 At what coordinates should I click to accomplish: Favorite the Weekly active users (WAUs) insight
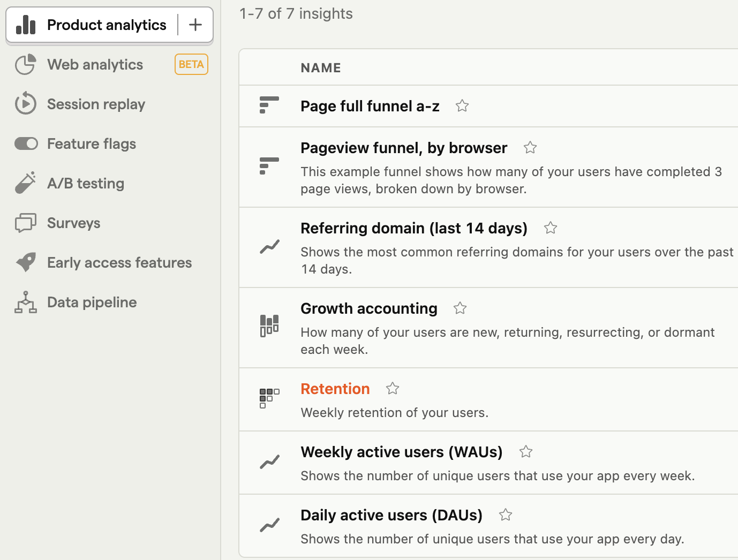coord(526,451)
